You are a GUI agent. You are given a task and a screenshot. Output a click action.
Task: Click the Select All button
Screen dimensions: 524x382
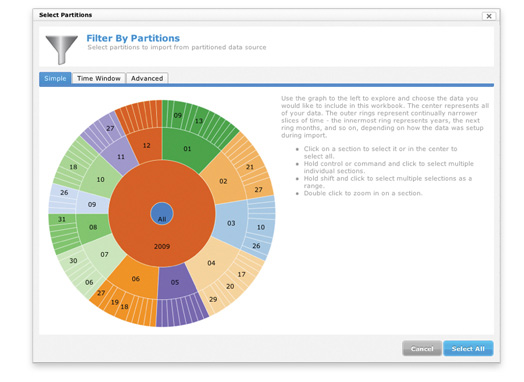(468, 349)
